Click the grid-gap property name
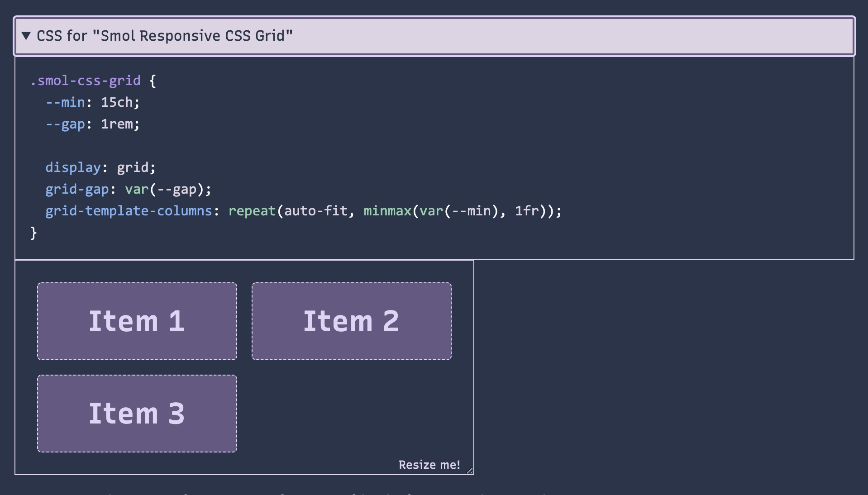The image size is (868, 495). [77, 189]
